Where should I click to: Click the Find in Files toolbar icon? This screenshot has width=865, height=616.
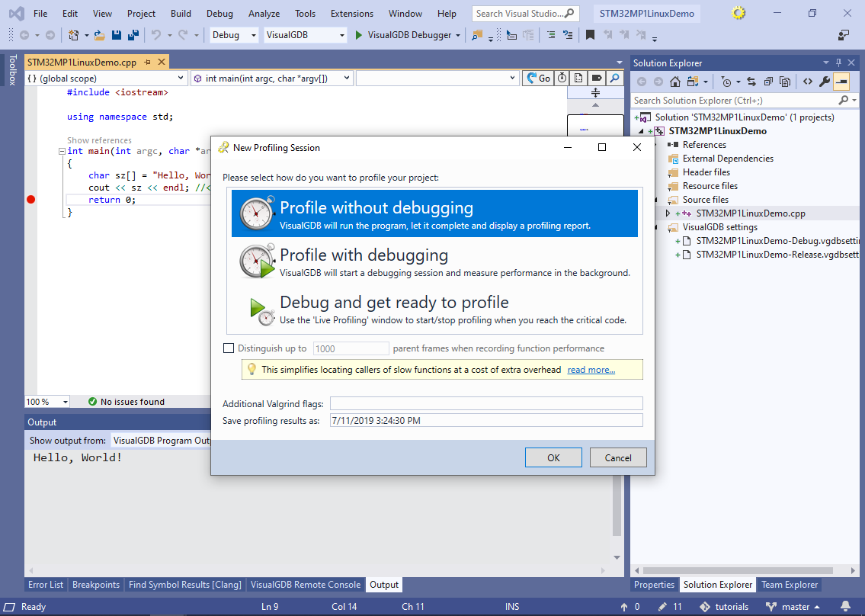[x=476, y=35]
